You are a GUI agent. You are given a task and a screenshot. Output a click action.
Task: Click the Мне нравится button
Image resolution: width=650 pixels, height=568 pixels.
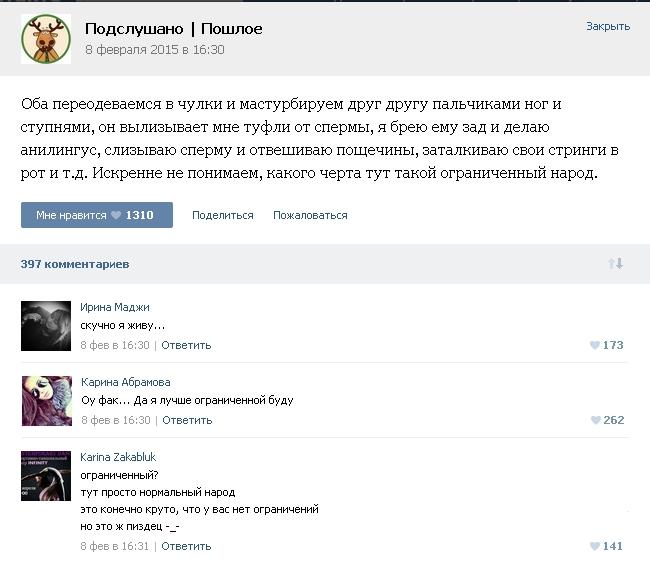click(x=97, y=215)
